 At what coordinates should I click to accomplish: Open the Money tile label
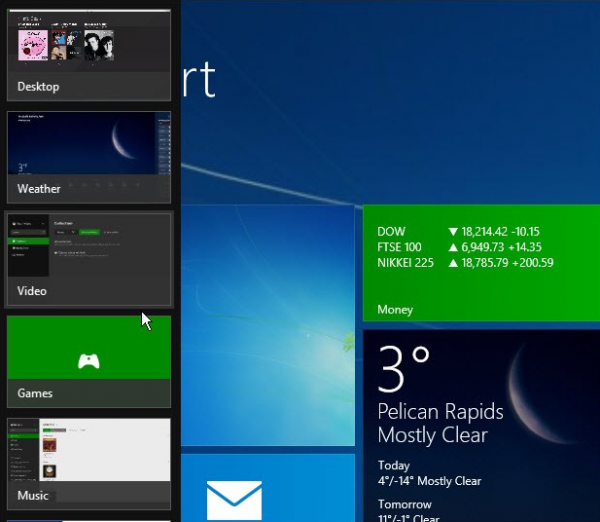click(x=395, y=310)
